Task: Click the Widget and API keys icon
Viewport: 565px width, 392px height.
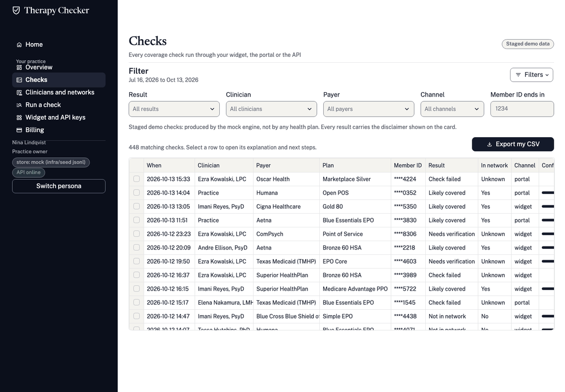Action: pyautogui.click(x=19, y=118)
